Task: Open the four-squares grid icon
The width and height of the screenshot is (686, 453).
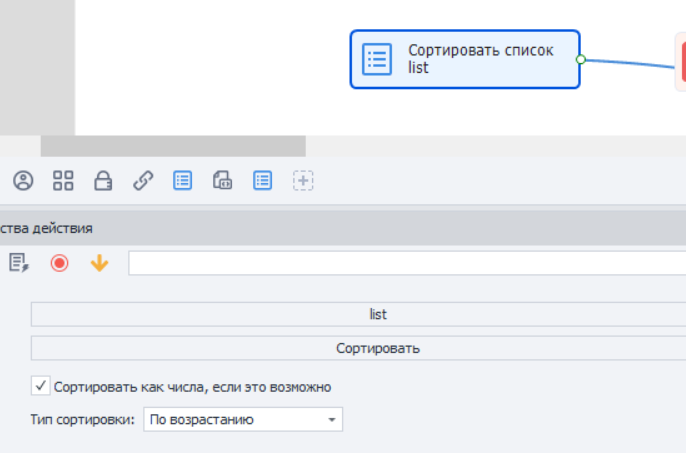Action: point(63,181)
